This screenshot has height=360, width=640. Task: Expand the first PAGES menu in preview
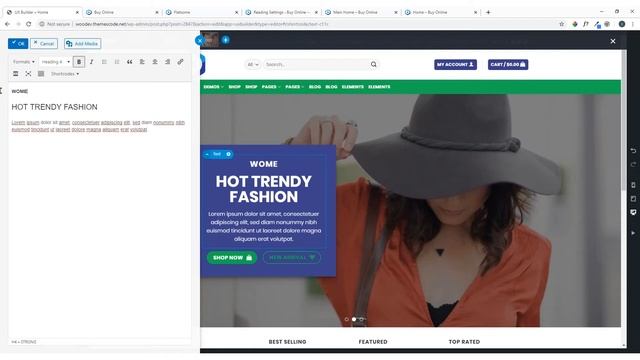[x=271, y=87]
